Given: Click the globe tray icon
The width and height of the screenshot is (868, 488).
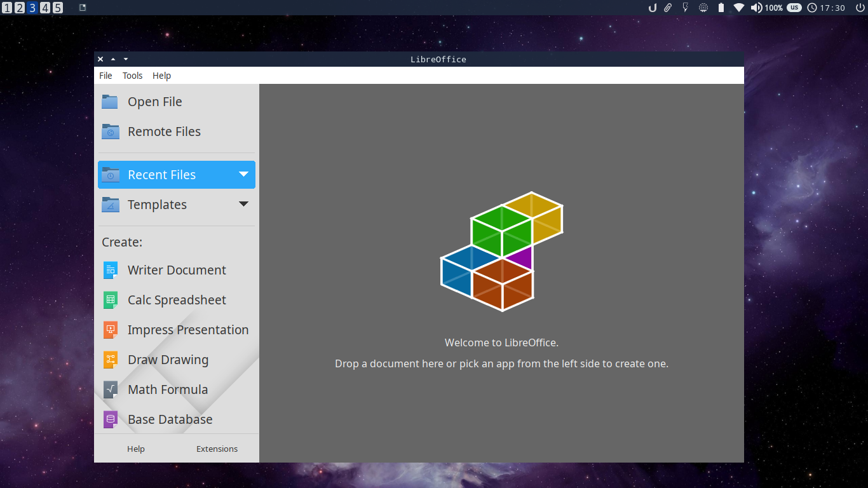Looking at the screenshot, I should (x=703, y=8).
